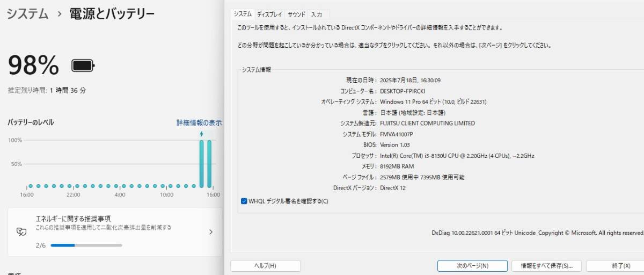Click the page file 2579MB 使用中 value

coord(422,177)
